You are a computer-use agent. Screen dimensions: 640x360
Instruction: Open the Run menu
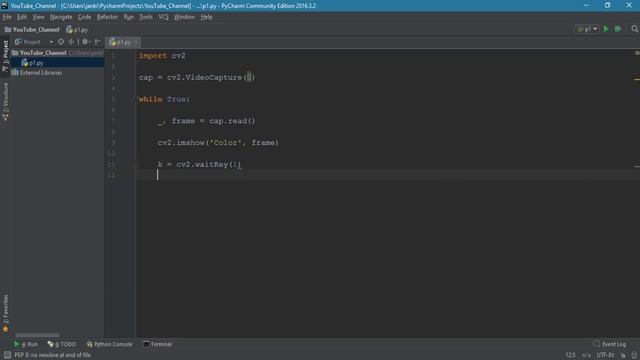(x=129, y=17)
